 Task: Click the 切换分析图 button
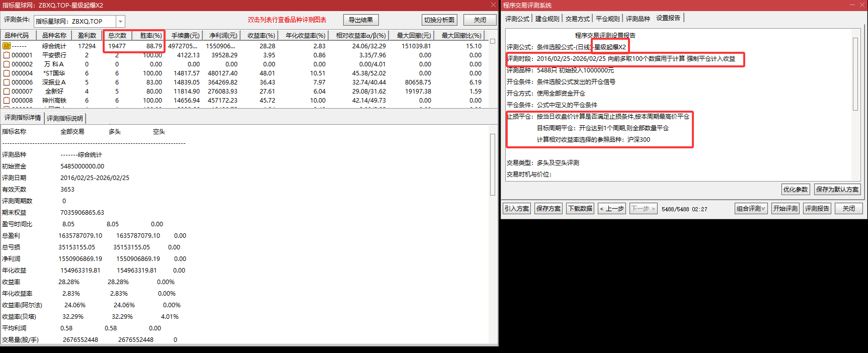439,20
